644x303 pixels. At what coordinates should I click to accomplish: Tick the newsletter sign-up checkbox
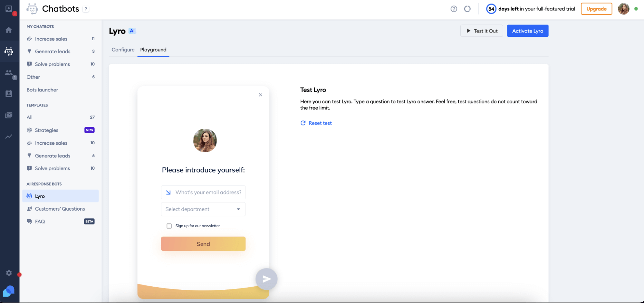pos(169,226)
